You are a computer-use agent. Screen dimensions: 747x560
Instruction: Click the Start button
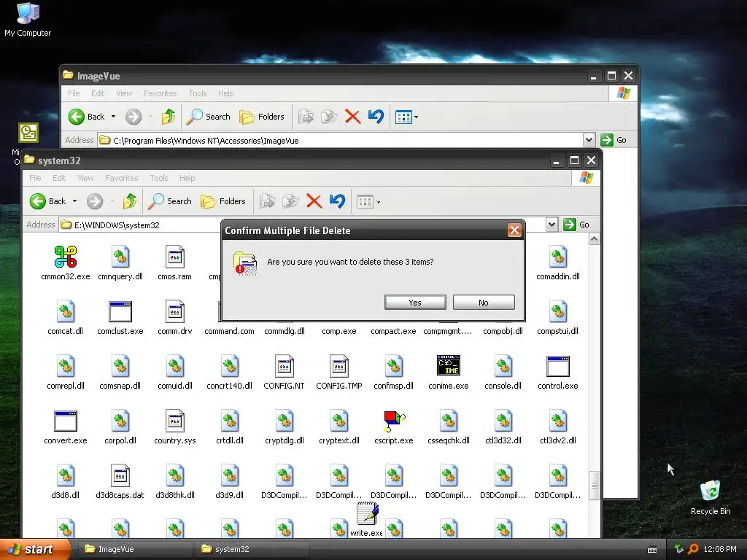coord(34,549)
